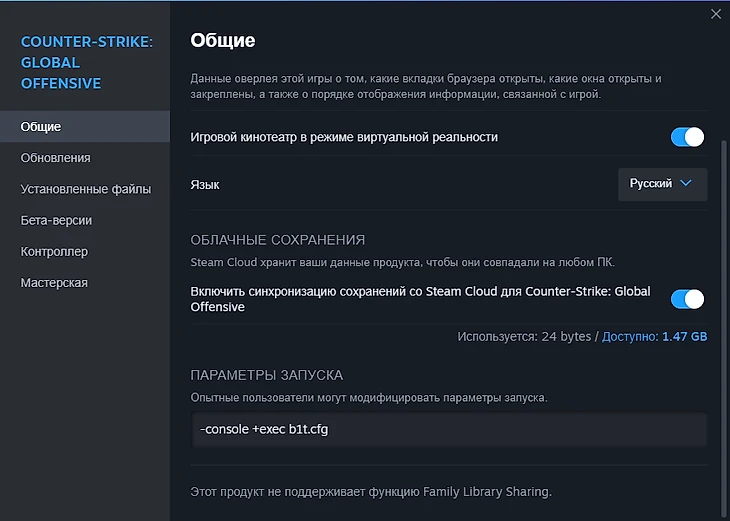
Task: Open the Русский language dropdown
Action: click(x=662, y=184)
